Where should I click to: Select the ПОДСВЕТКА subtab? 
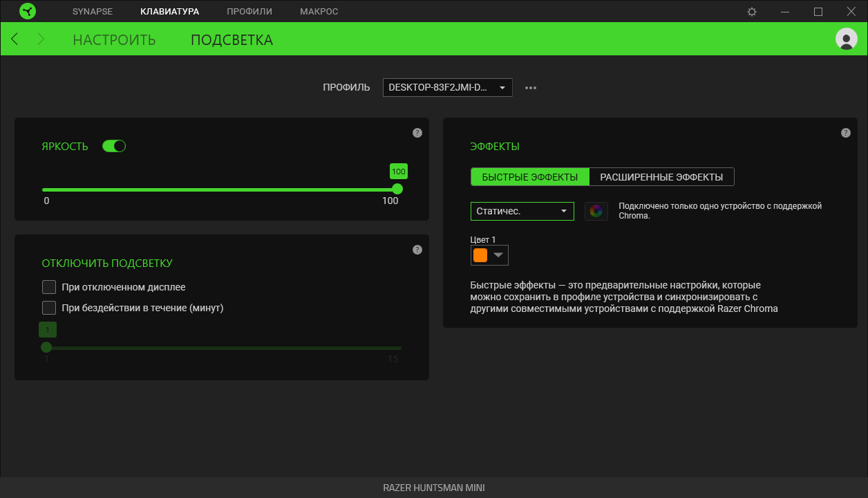232,40
